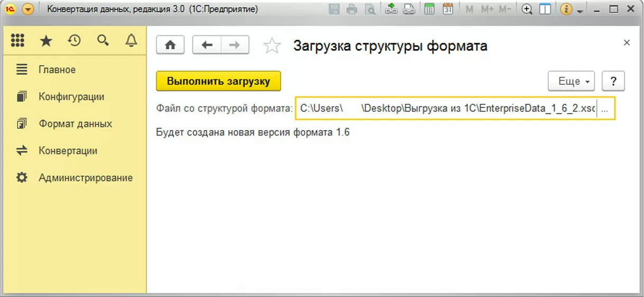Expand the Еще dropdown menu
The image size is (644, 297).
pos(571,82)
